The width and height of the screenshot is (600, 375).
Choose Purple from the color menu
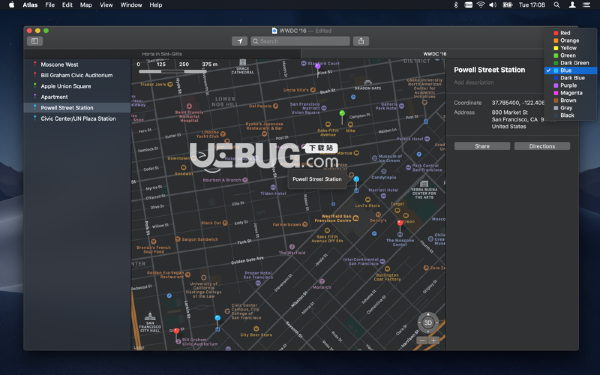[x=570, y=85]
